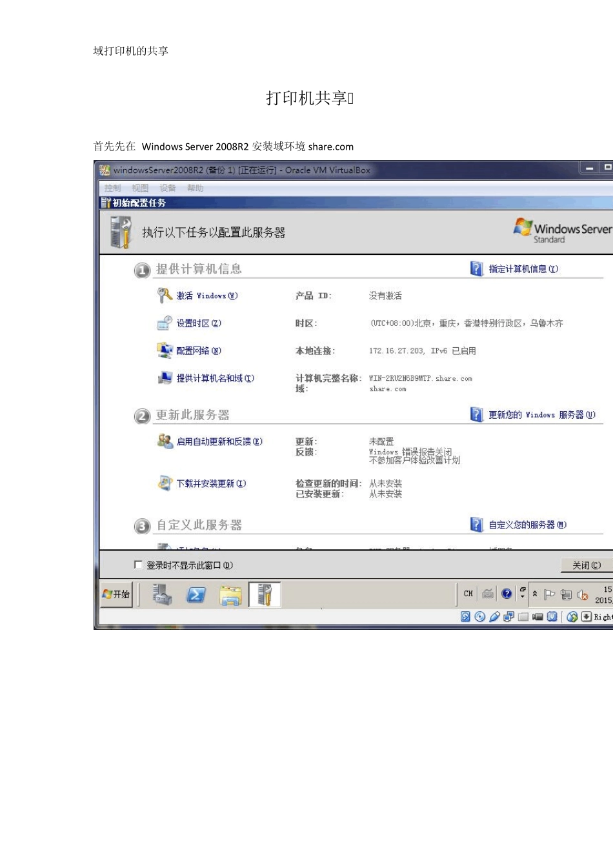Viewport: 613px width, 868px height.
Task: Click 提供计算机名和域 link
Action: tap(216, 378)
